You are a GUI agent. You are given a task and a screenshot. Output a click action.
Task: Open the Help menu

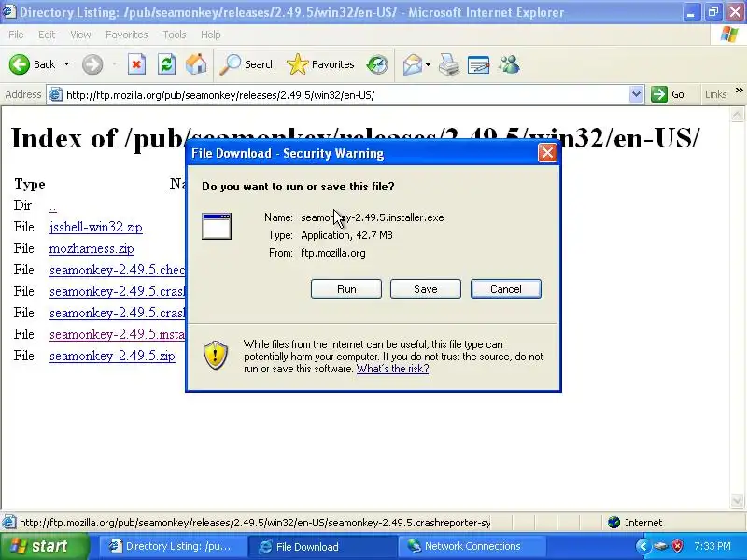211,35
